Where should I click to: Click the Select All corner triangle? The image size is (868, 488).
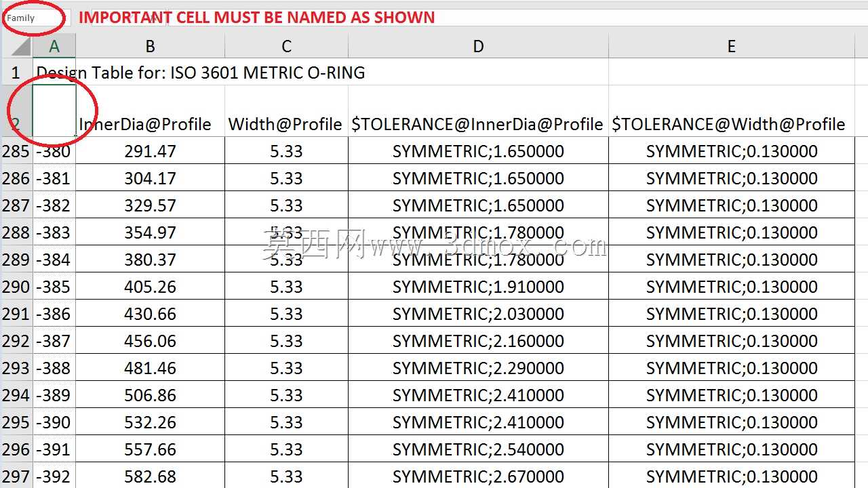pyautogui.click(x=20, y=46)
